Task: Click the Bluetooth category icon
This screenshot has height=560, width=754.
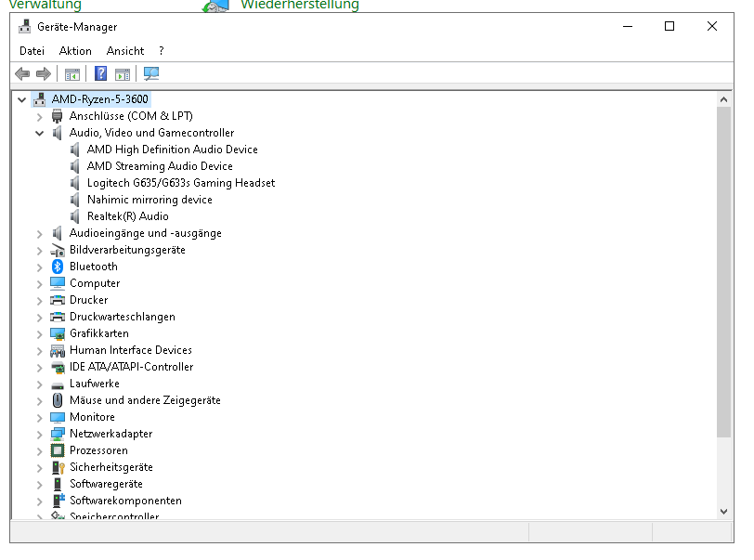Action: tap(58, 267)
